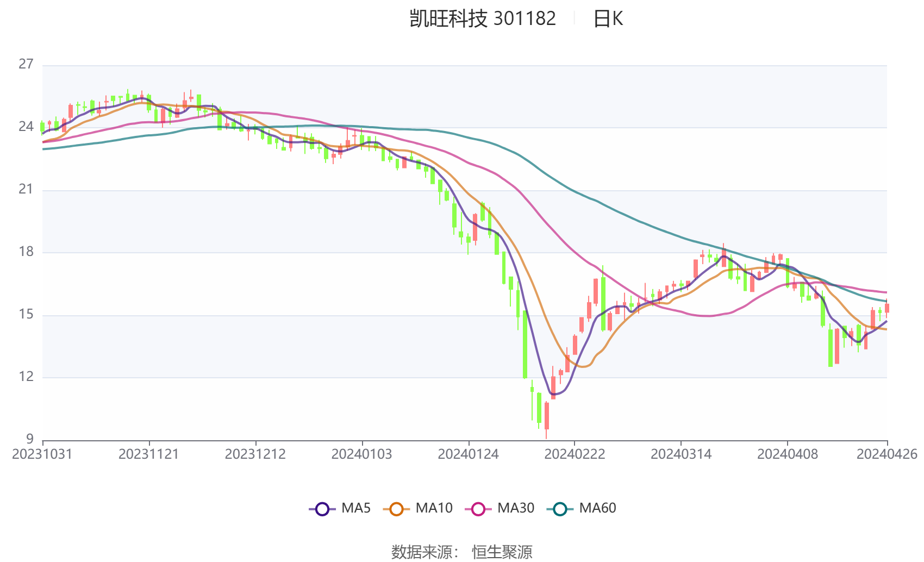The width and height of the screenshot is (924, 562).
Task: Select the 日K chart type label
Action: tap(608, 19)
